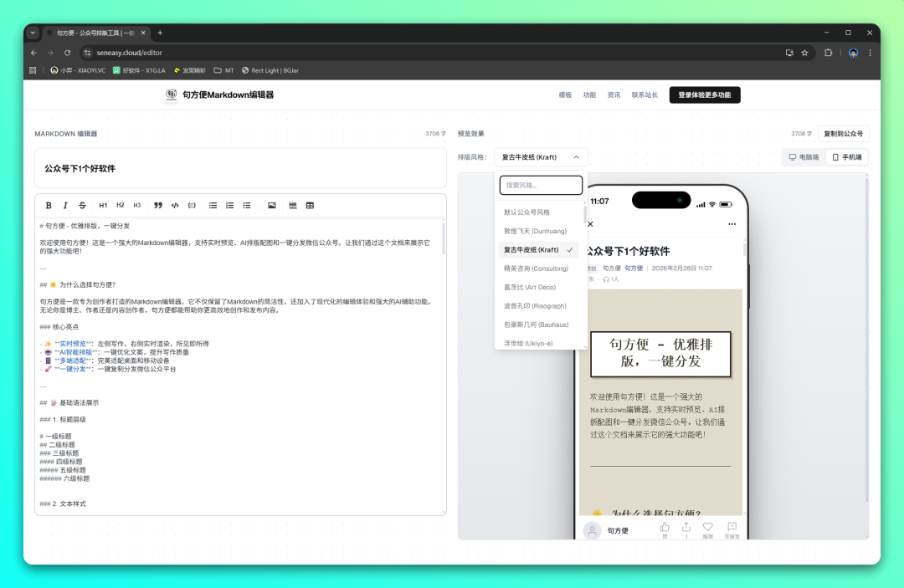Apply strikethrough formatting
The height and width of the screenshot is (588, 904).
pyautogui.click(x=82, y=206)
